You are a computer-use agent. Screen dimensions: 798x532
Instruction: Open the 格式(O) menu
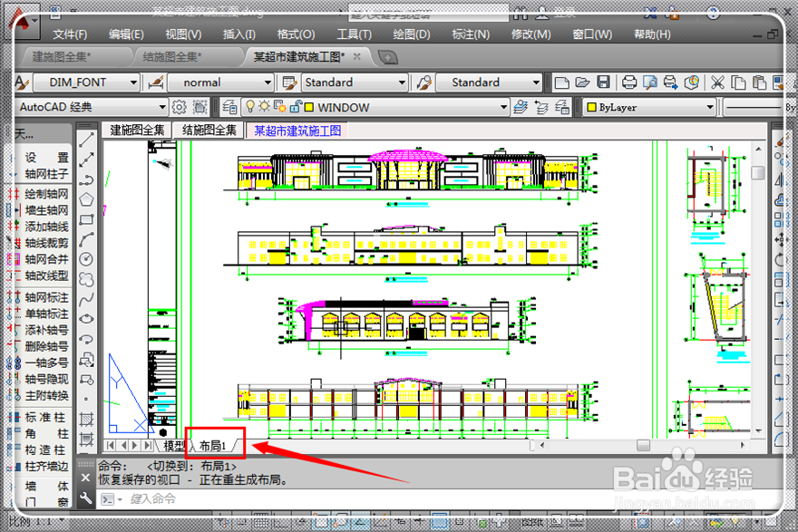pos(296,34)
